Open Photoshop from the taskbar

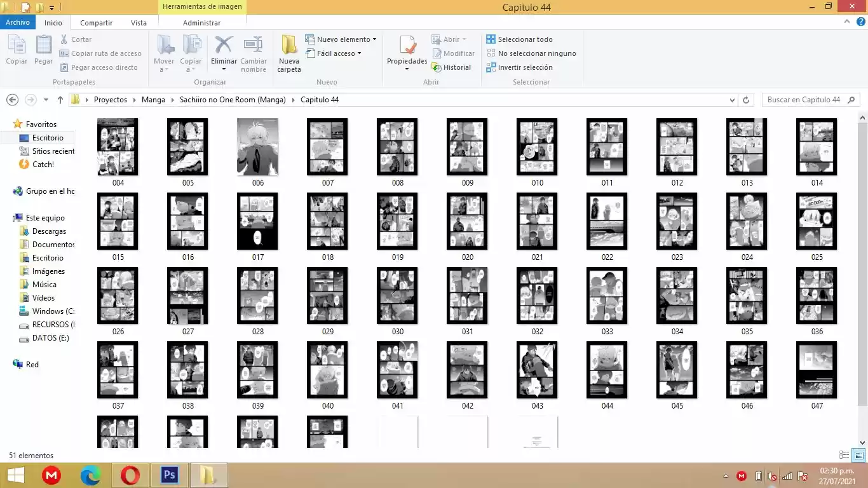pos(170,475)
